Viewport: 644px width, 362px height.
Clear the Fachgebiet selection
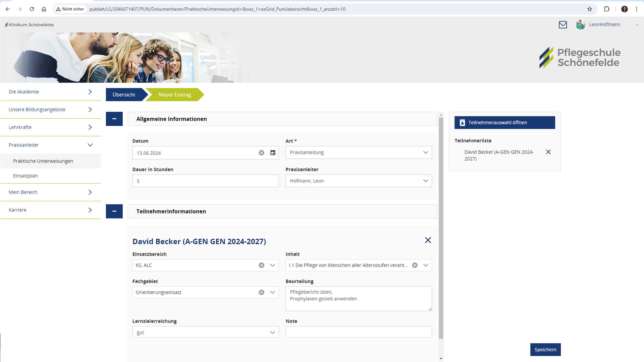pyautogui.click(x=261, y=292)
